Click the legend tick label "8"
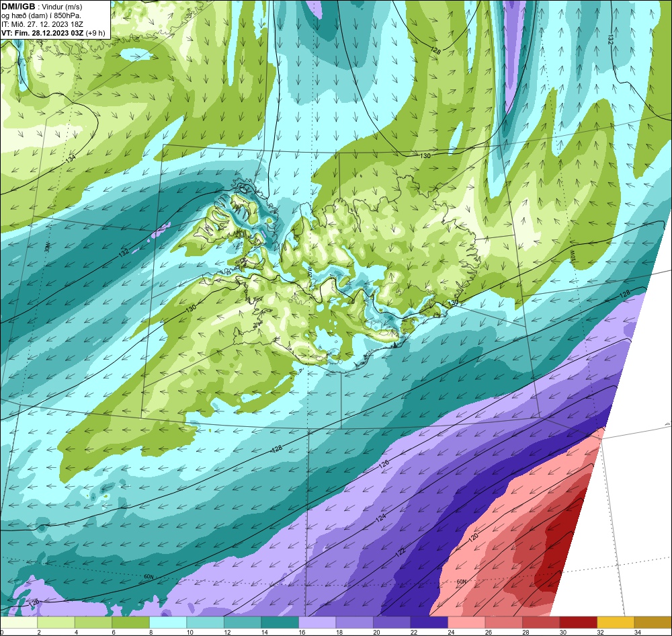This screenshot has height=636, width=672. (x=151, y=632)
